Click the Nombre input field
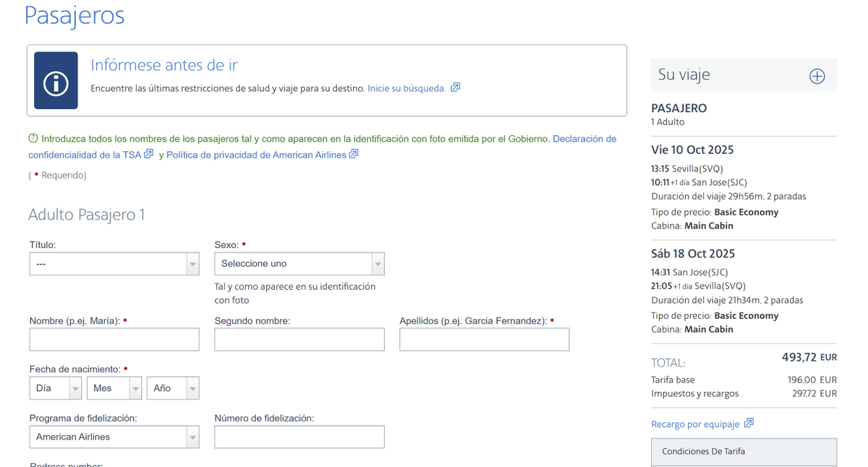868x467 pixels. point(114,340)
